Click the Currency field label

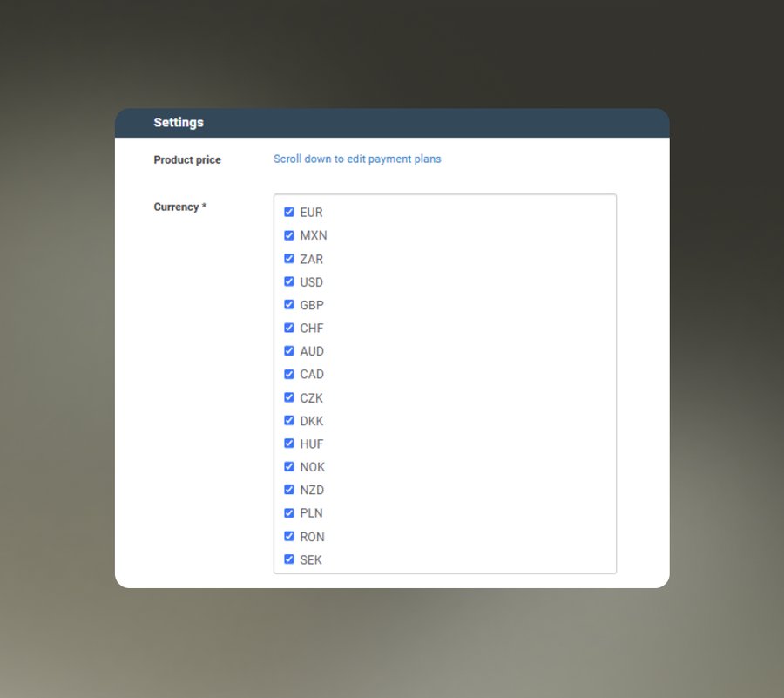coord(180,207)
